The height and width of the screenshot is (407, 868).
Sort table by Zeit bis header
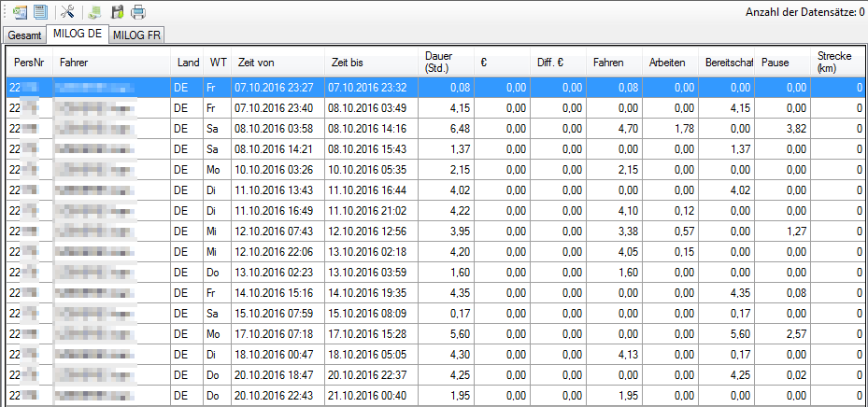pyautogui.click(x=371, y=63)
